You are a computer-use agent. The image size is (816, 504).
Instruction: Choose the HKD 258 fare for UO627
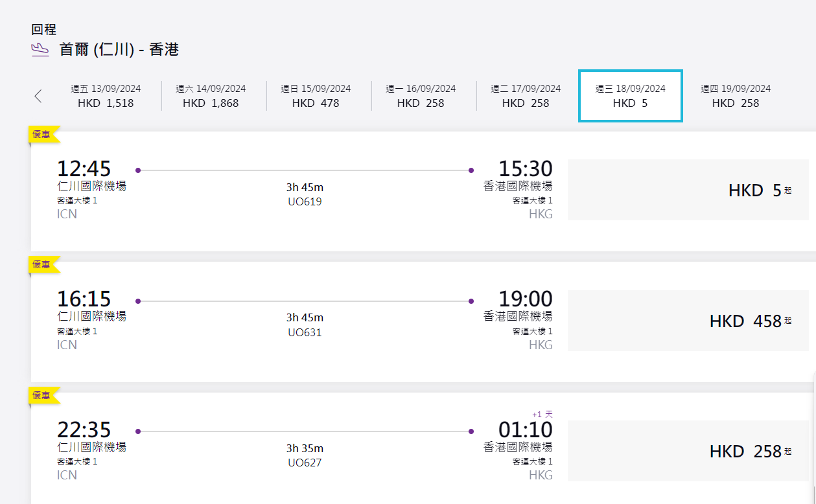688,452
